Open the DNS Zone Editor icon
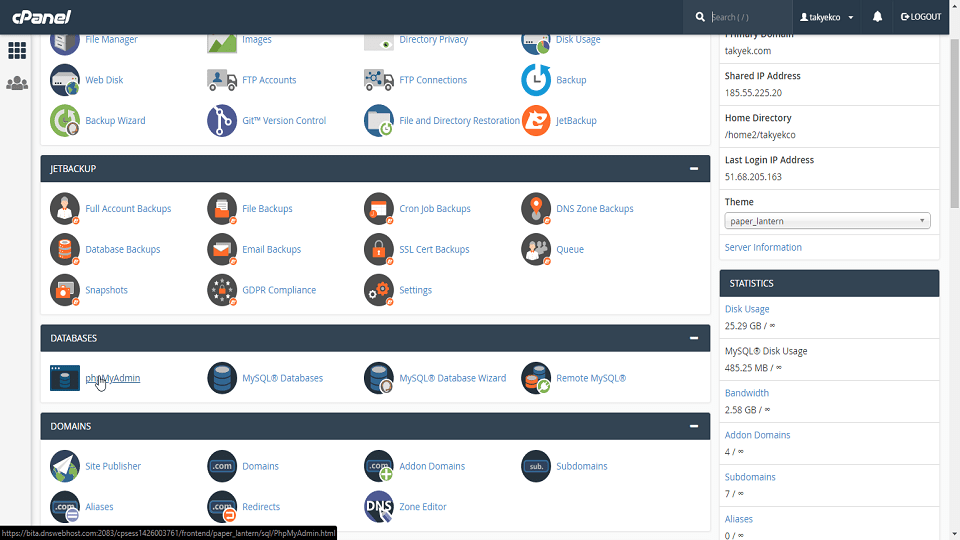 pos(378,506)
